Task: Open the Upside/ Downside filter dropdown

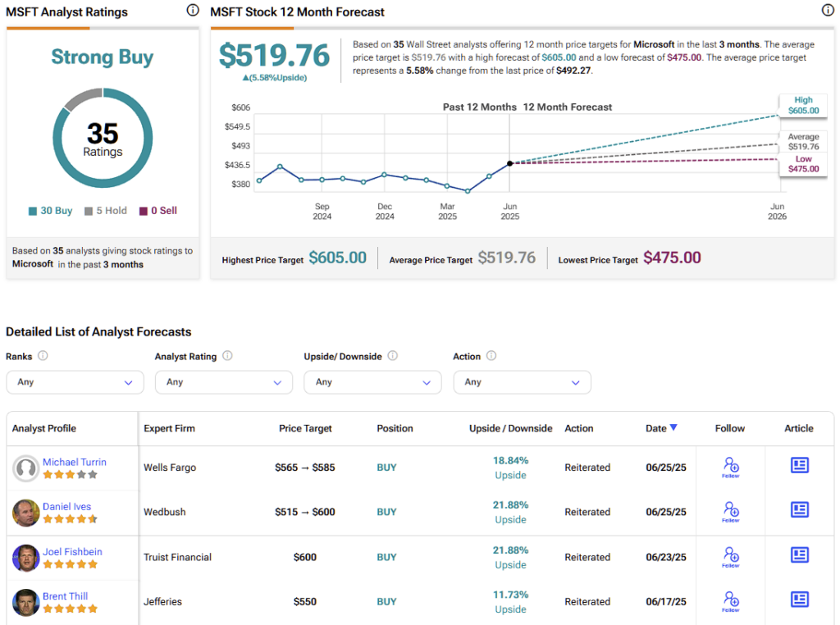Action: 373,382
